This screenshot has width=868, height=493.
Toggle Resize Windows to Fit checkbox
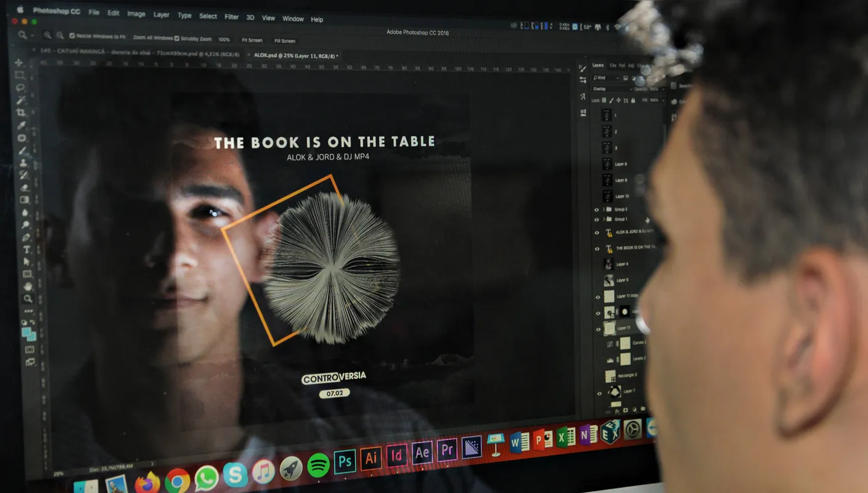(x=72, y=36)
